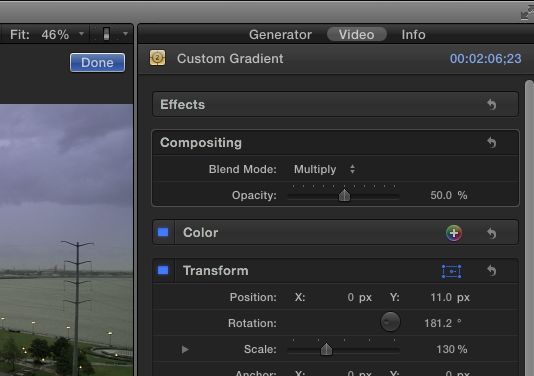Click the Opacity 50.0 % value field

coord(449,195)
